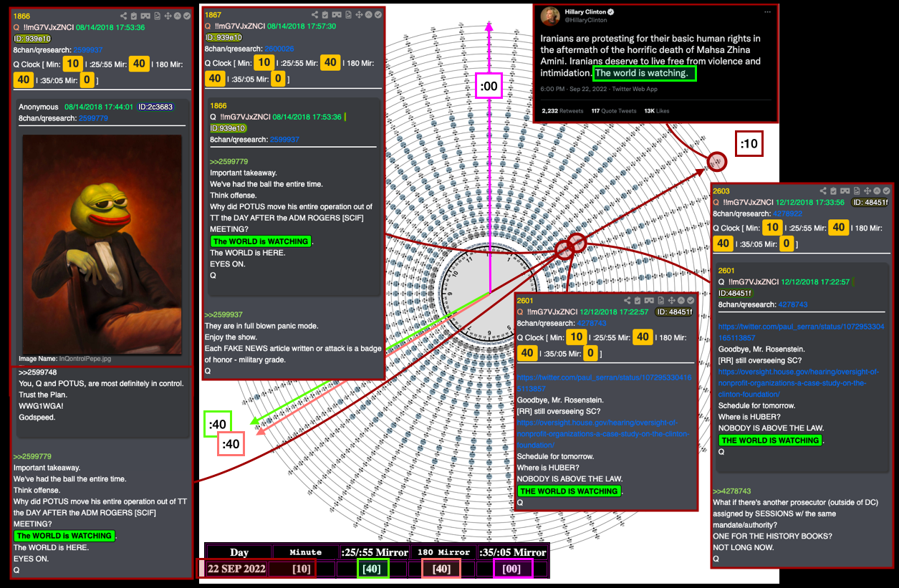
Task: Click the share icon on post 2603
Action: click(x=823, y=191)
